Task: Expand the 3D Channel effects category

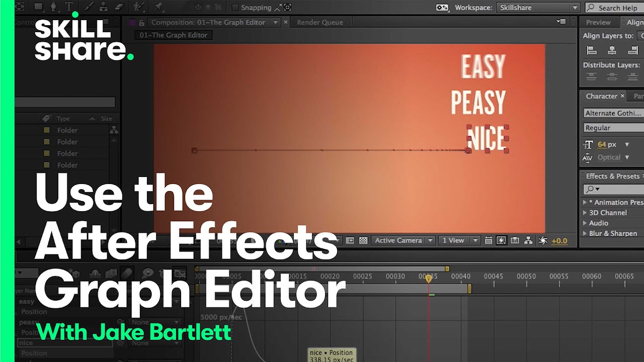Action: (x=585, y=213)
